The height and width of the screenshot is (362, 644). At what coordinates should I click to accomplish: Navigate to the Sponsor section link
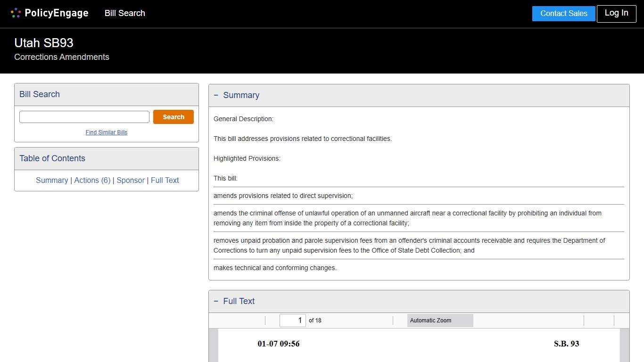[131, 180]
